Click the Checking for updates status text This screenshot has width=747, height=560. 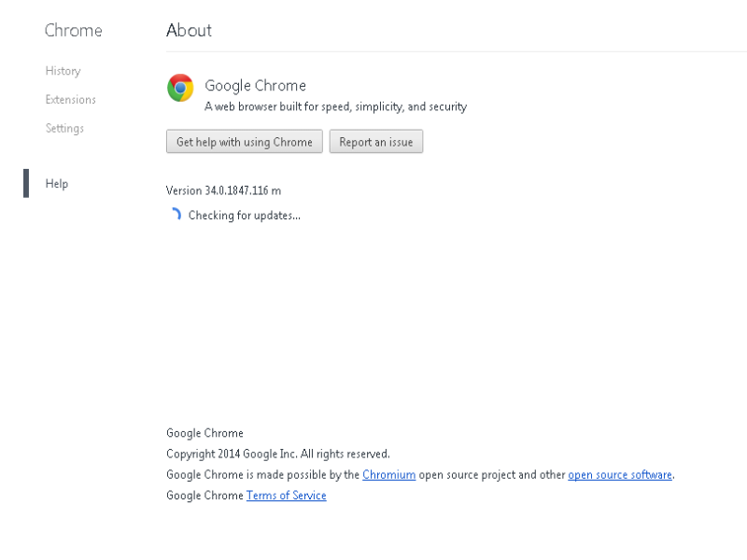245,216
